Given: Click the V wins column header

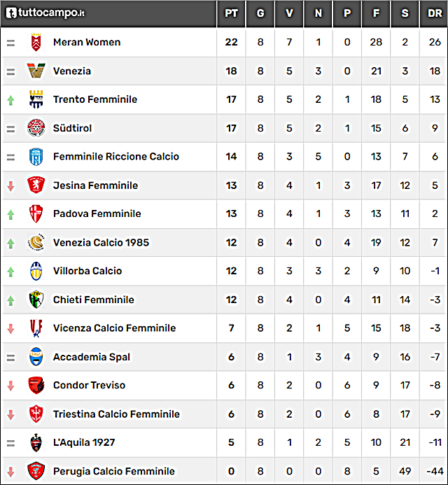Looking at the screenshot, I should pyautogui.click(x=289, y=13).
